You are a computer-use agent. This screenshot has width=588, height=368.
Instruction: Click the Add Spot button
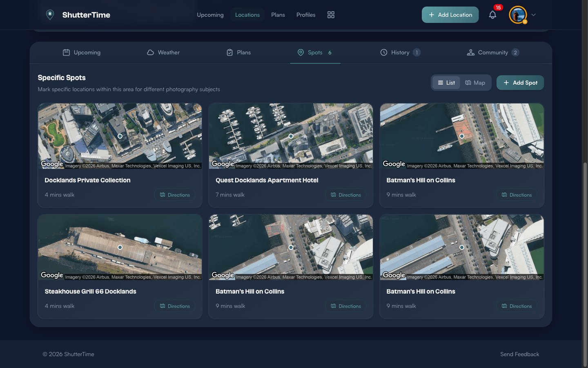click(520, 83)
